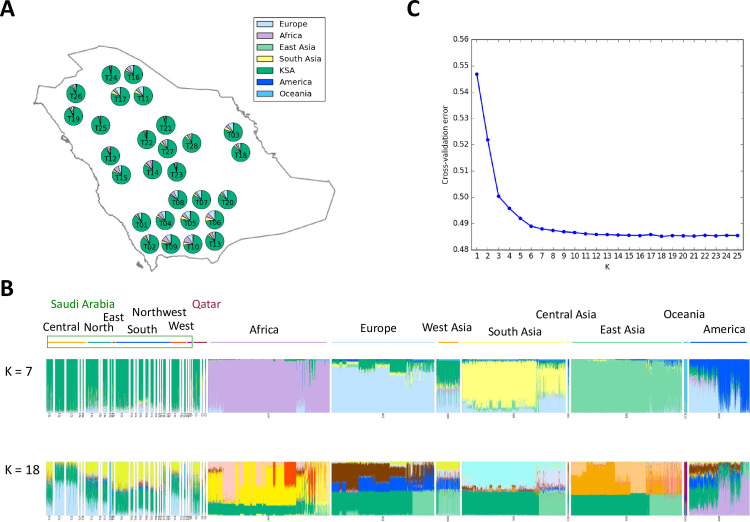The width and height of the screenshot is (750, 522).
Task: Click pie chart T27
Action: click(x=167, y=148)
